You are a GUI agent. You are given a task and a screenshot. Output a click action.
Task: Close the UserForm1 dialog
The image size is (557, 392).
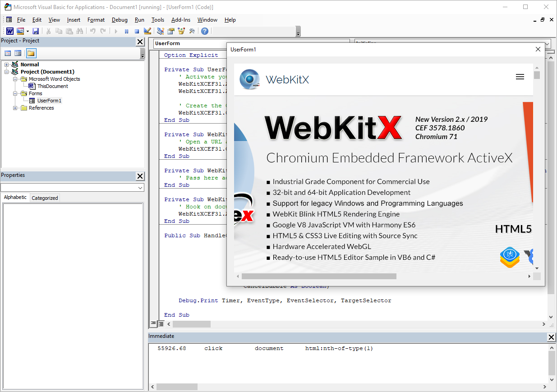coord(538,49)
